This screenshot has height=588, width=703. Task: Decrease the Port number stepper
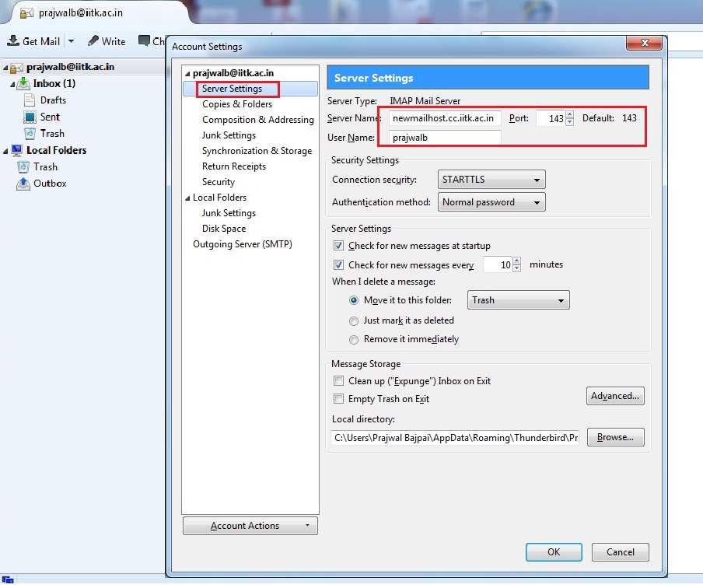click(570, 122)
